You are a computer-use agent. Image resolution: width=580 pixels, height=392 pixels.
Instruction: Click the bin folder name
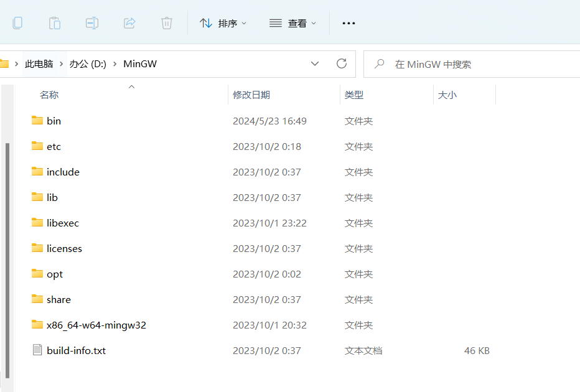54,121
